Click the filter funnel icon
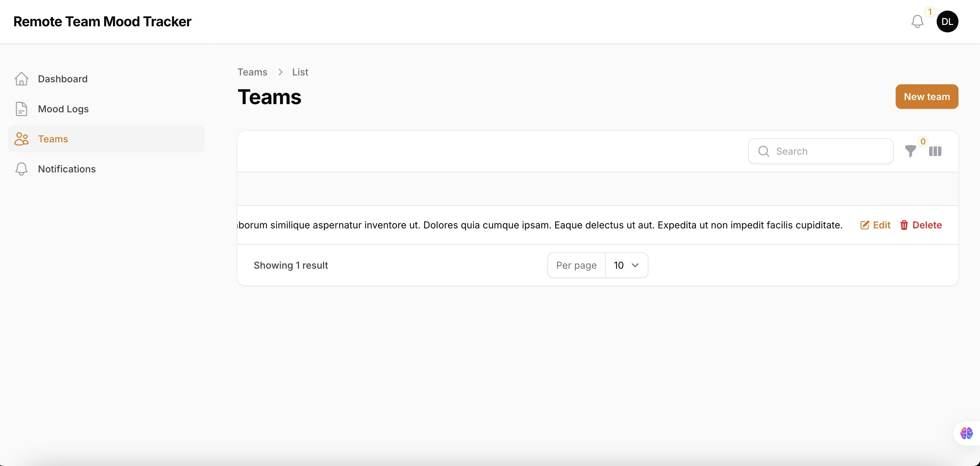The height and width of the screenshot is (466, 980). (x=910, y=151)
